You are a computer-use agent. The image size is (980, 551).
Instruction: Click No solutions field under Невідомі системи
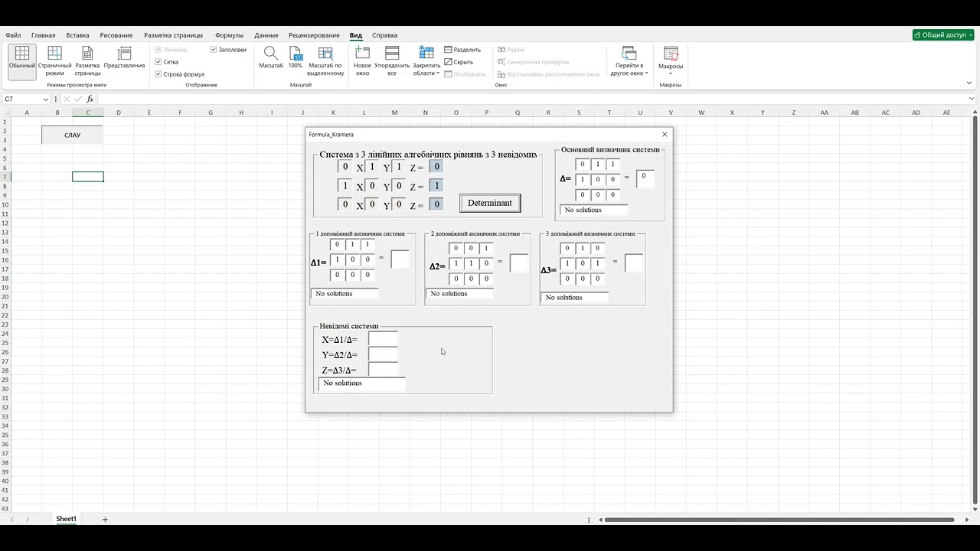(x=362, y=383)
